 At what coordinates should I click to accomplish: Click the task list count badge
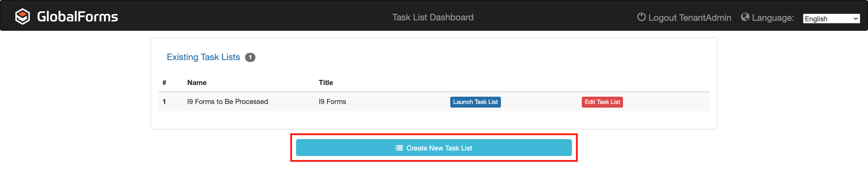[250, 57]
